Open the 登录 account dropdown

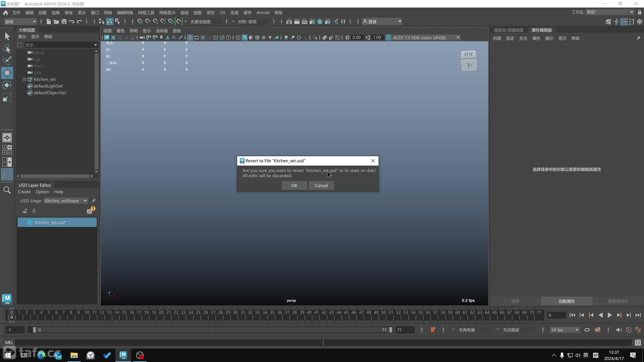point(382,22)
